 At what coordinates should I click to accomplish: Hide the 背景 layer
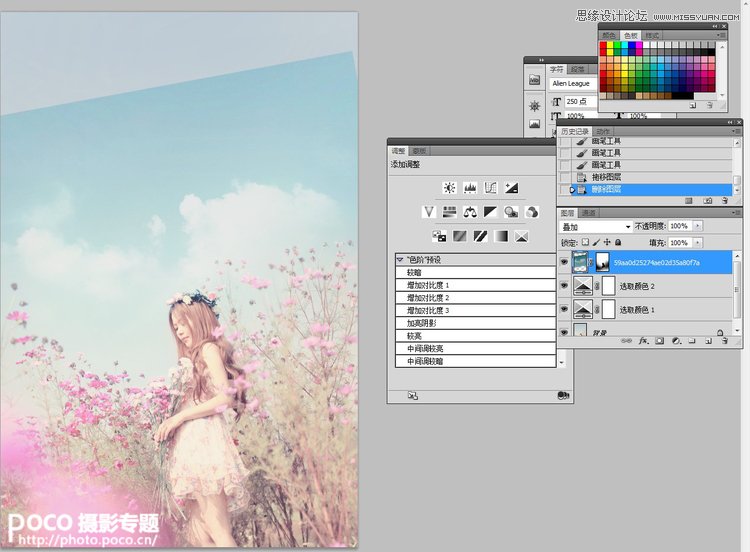click(564, 331)
